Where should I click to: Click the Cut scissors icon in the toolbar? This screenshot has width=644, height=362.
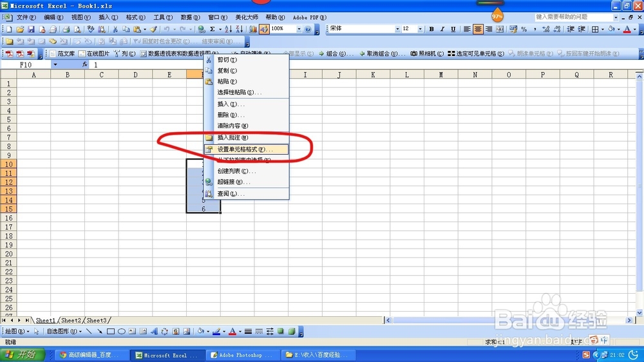115,29
